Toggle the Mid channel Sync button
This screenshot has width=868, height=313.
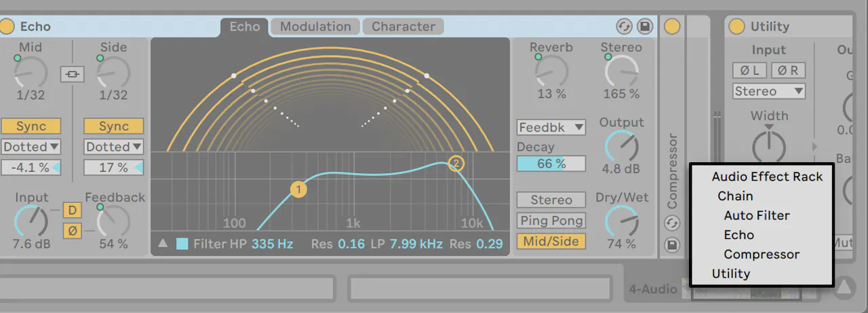31,126
